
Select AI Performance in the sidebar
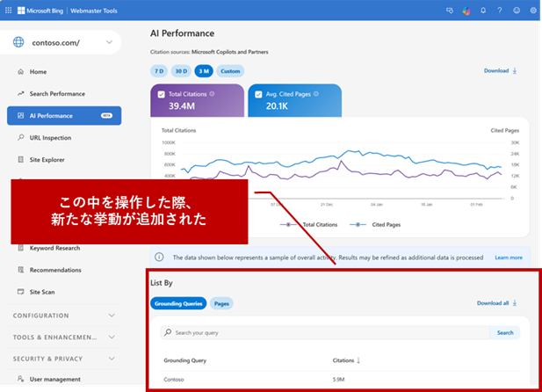(64, 115)
